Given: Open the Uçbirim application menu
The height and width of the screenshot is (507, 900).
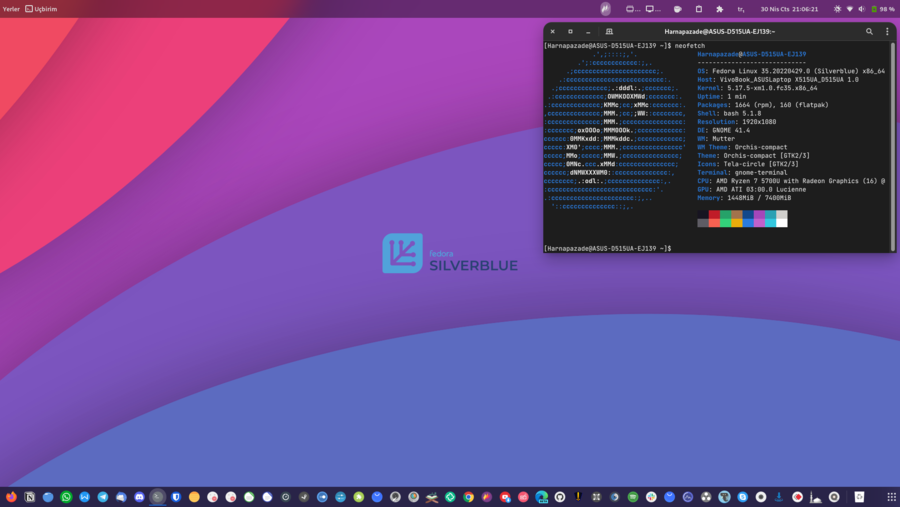Looking at the screenshot, I should click(x=41, y=9).
